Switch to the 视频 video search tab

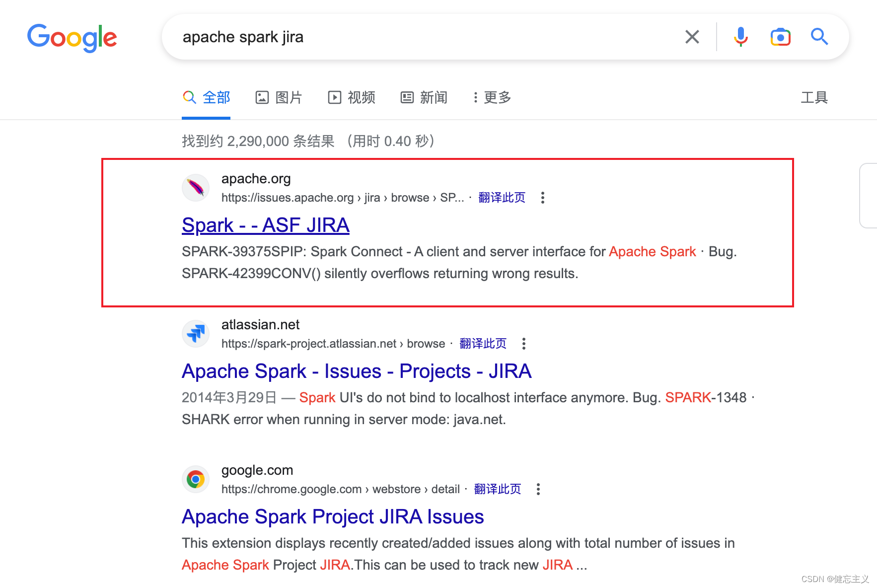[x=351, y=97]
